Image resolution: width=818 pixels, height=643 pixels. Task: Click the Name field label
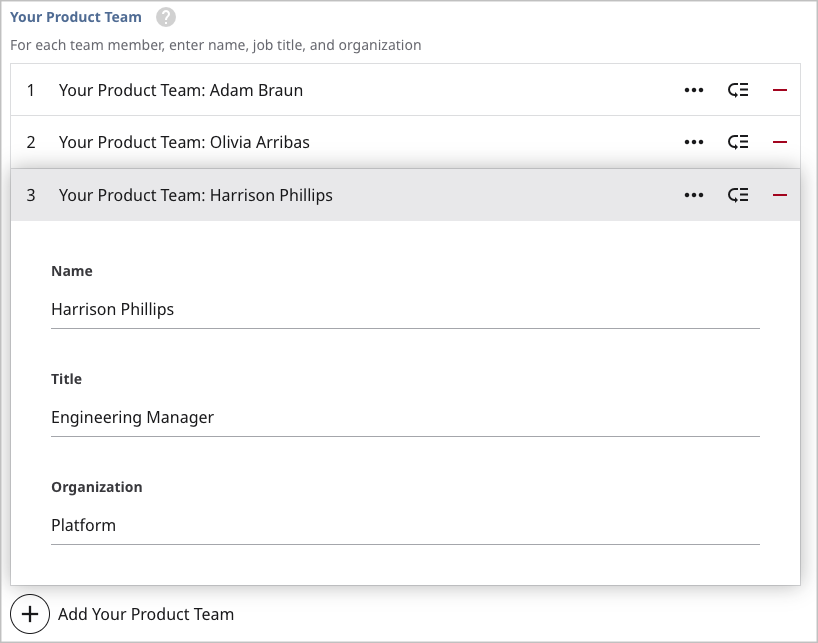tap(71, 271)
